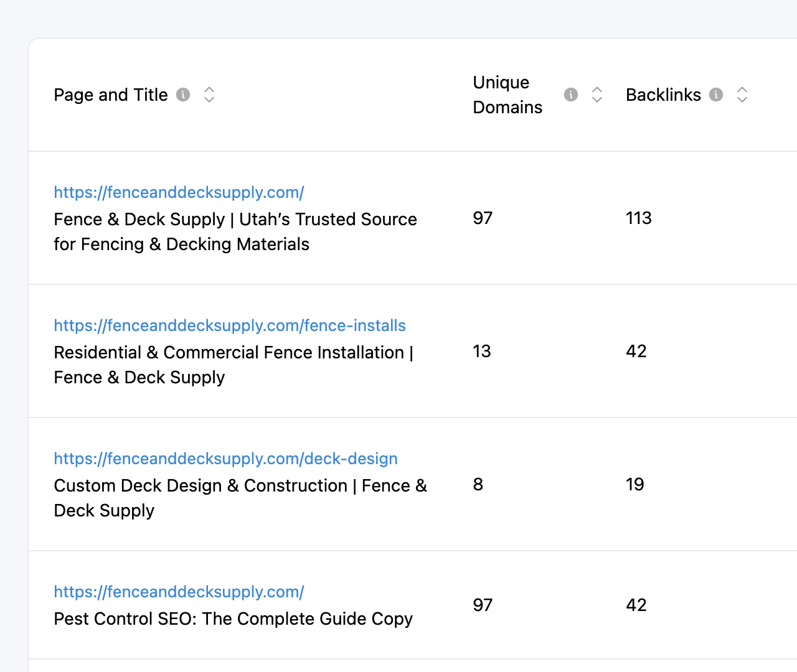Toggle sort arrows for Unique Domains column

tap(597, 95)
